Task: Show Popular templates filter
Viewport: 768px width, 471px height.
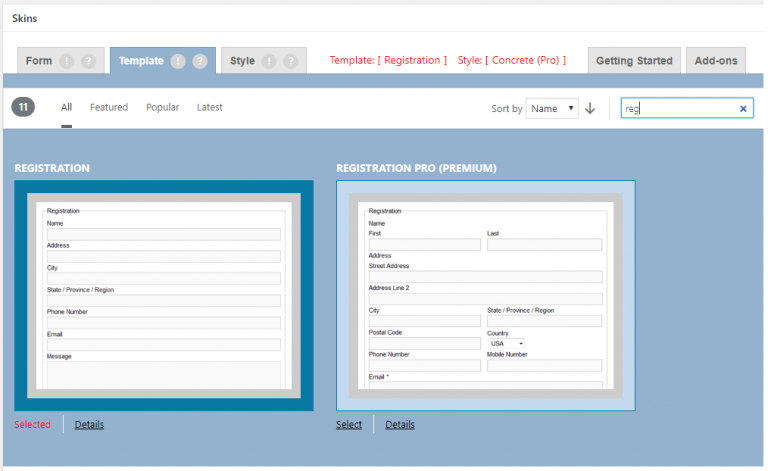Action: [x=162, y=107]
